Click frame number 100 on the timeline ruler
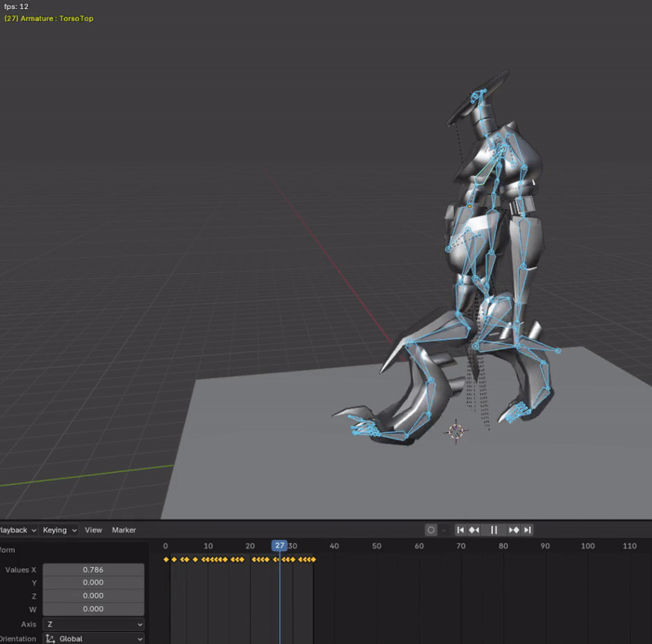 click(588, 546)
